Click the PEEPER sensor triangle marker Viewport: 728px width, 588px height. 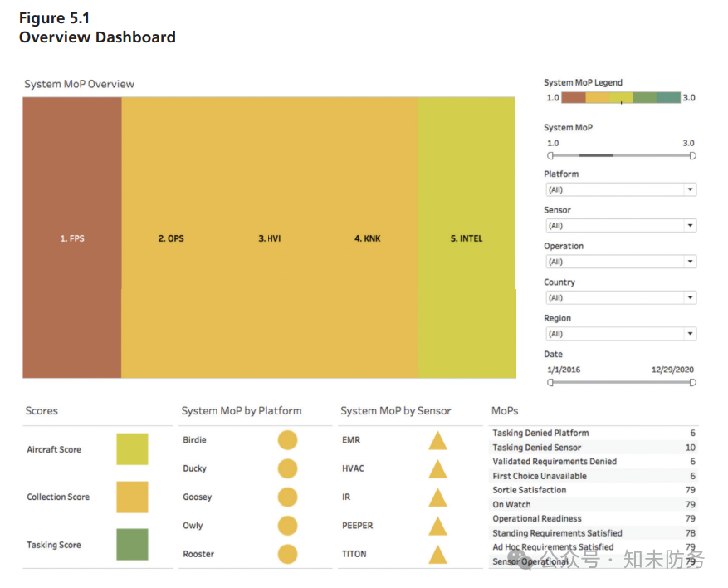point(437,527)
